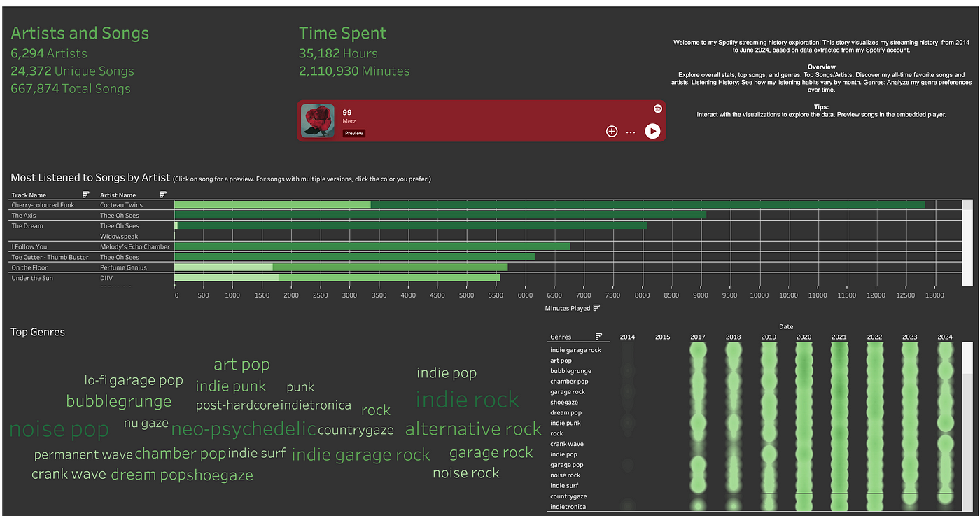Select the Cherry-coloured Funk track row label
Viewport: 980px width, 516px height.
(x=43, y=205)
